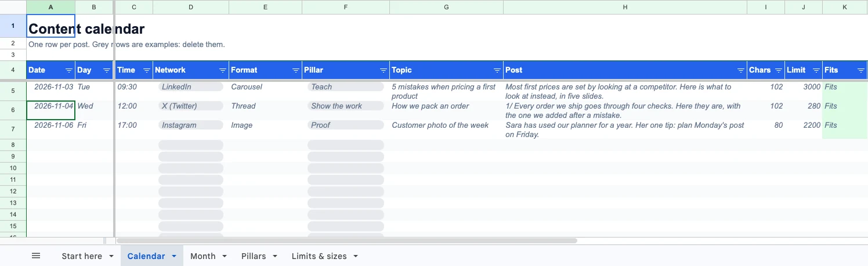Select Fits cell in Instagram row

845,129
